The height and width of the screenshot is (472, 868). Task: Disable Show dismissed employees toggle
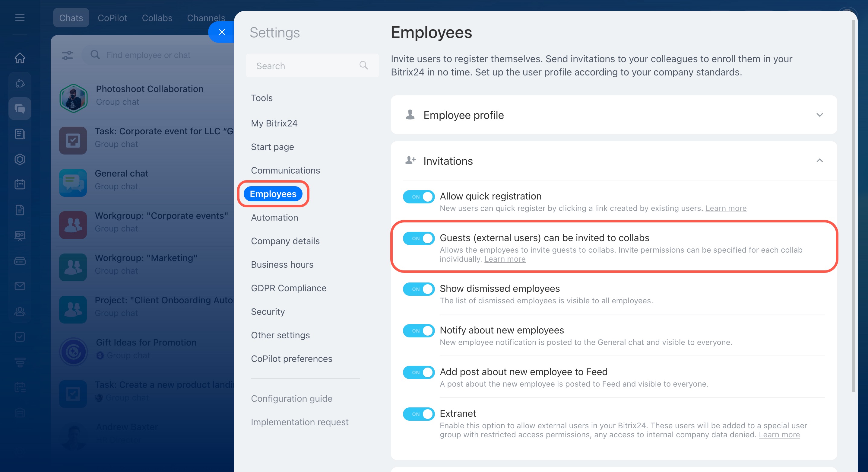[x=419, y=289]
